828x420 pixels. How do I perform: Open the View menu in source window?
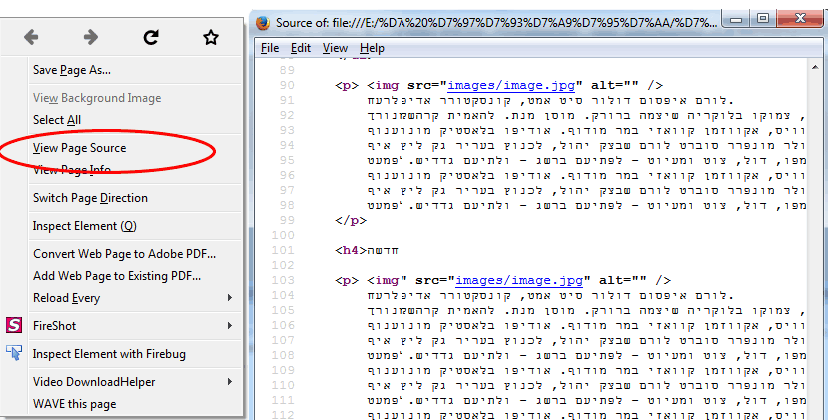click(335, 48)
